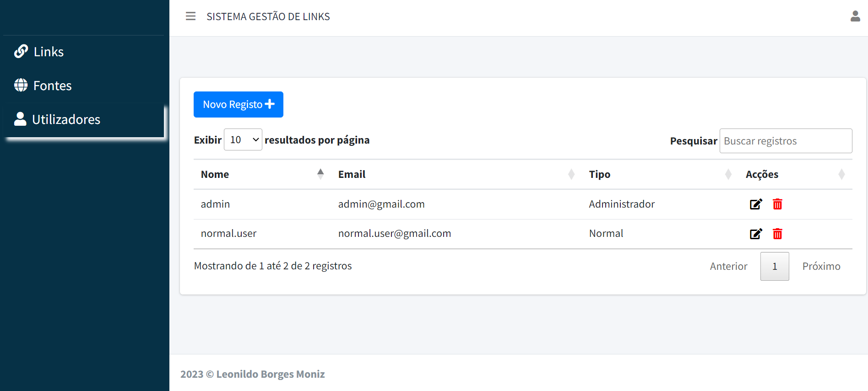Open the Links section in sidebar

pyautogui.click(x=48, y=51)
